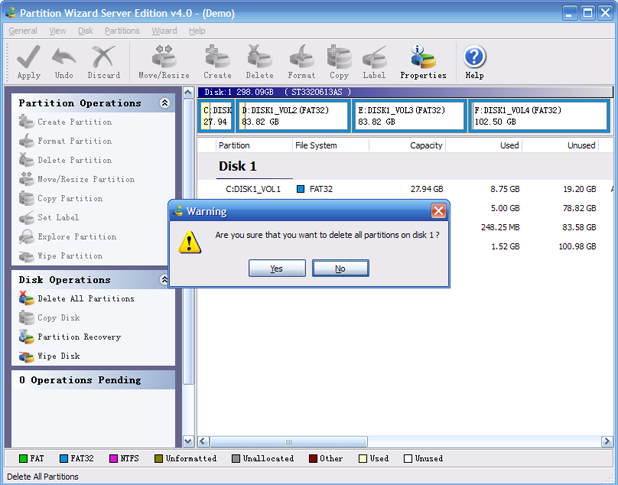Open the Disk menu
The width and height of the screenshot is (618, 485).
(85, 31)
